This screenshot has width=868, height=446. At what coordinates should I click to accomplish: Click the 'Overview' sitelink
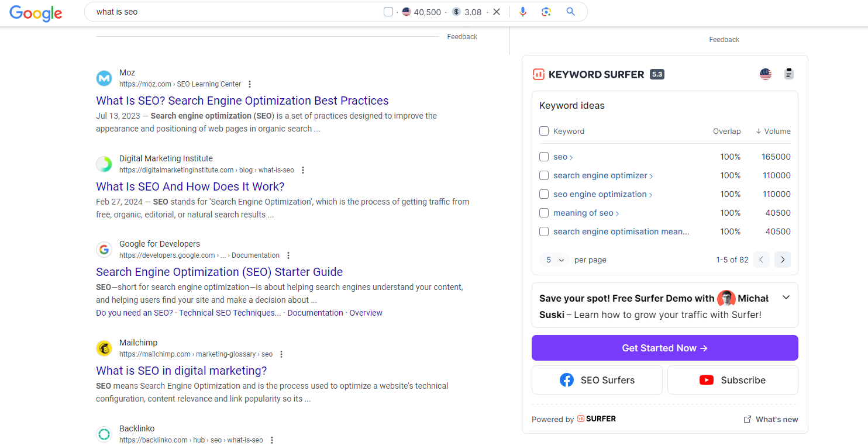(366, 313)
